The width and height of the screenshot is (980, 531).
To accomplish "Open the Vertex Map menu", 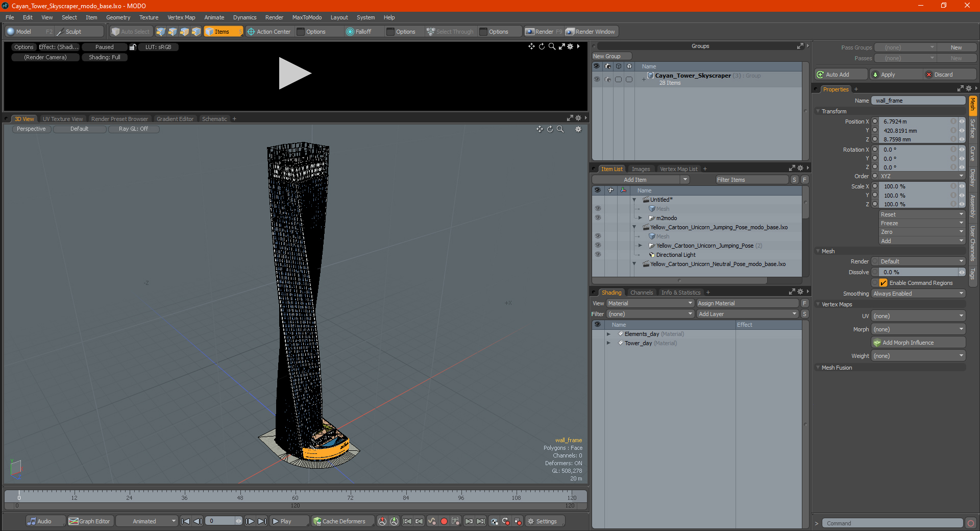I will point(181,17).
